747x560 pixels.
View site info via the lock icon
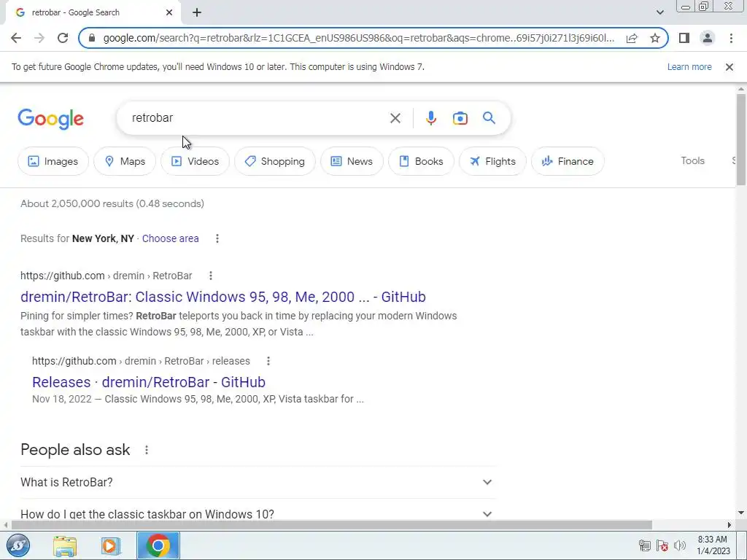click(x=93, y=38)
